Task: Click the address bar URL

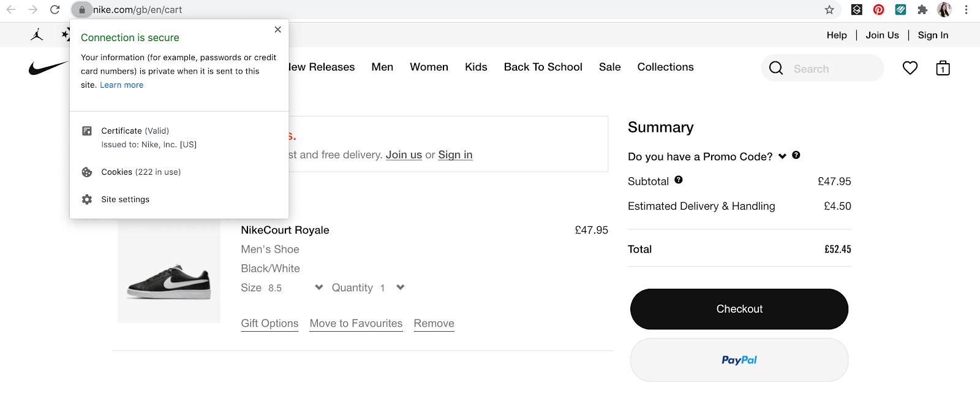Action: (x=138, y=10)
